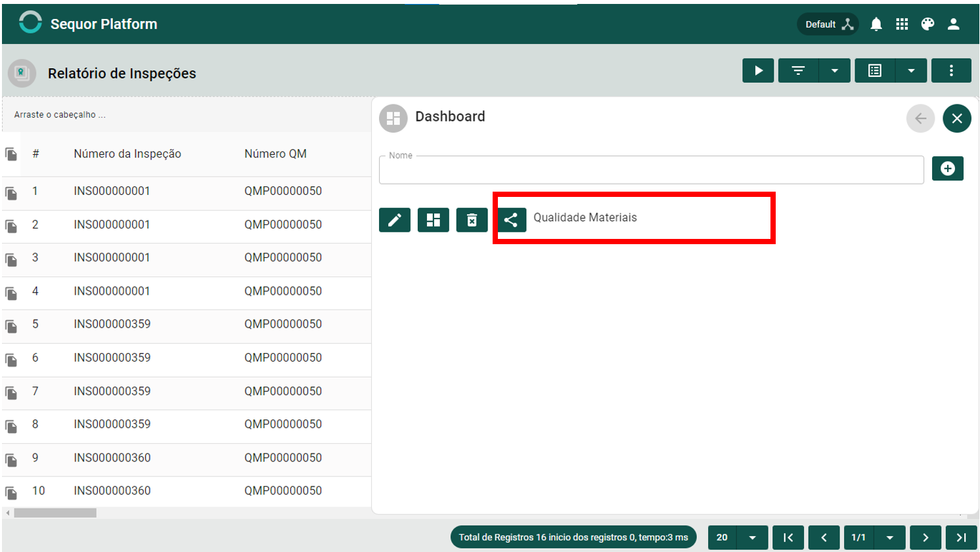Click the copy icon on row 8
Image resolution: width=980 pixels, height=552 pixels.
tap(11, 426)
